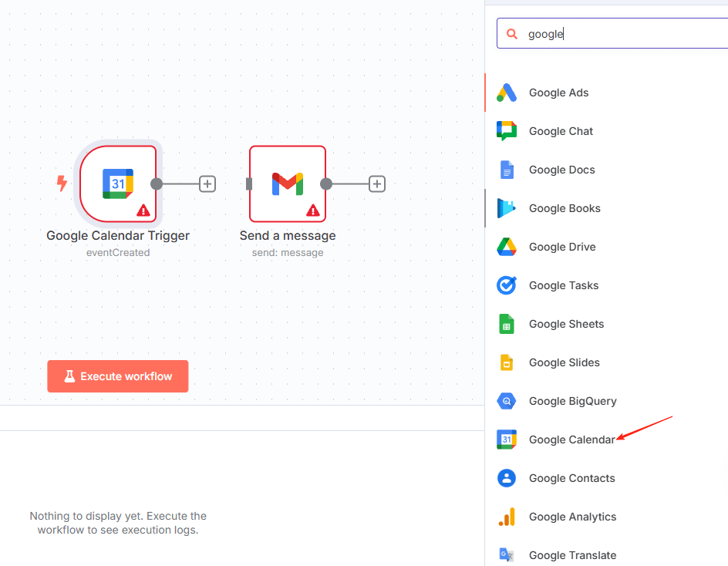Select Google Books from the list

point(565,208)
